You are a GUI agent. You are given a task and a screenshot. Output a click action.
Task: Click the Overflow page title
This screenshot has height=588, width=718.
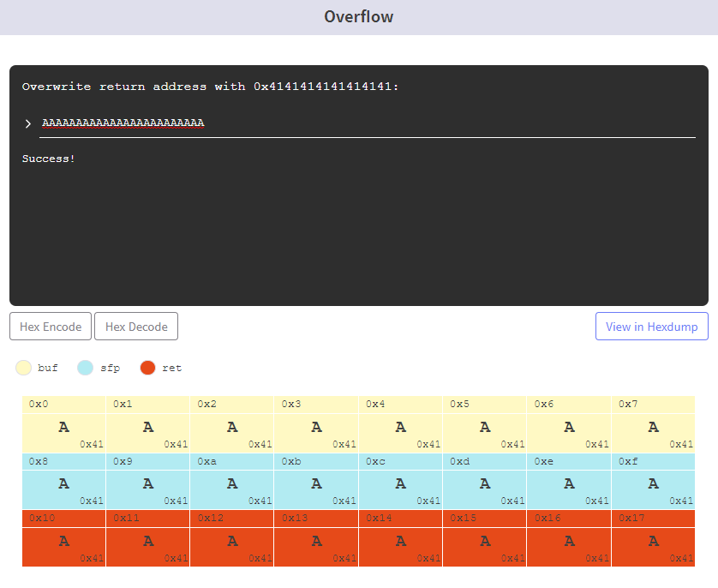click(x=358, y=17)
